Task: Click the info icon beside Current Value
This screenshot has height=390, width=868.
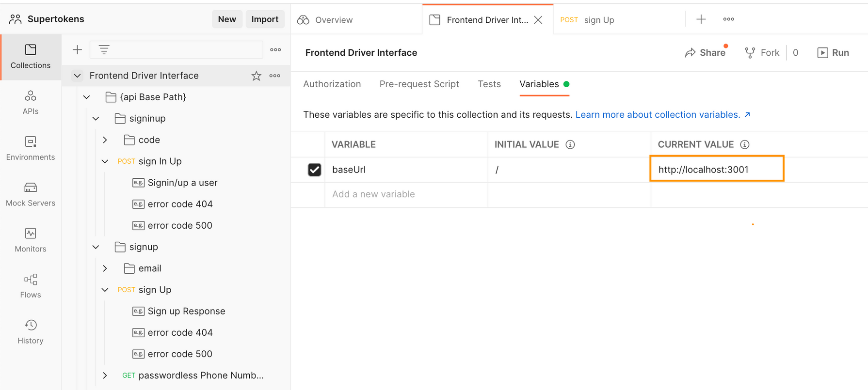Action: tap(744, 144)
